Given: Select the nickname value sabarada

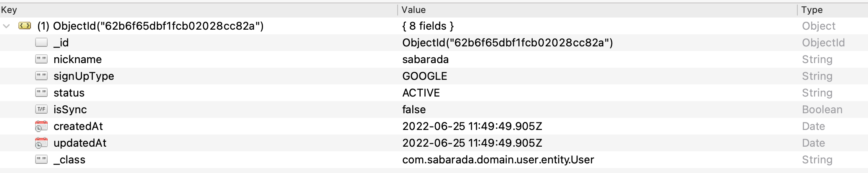Looking at the screenshot, I should click(425, 59).
